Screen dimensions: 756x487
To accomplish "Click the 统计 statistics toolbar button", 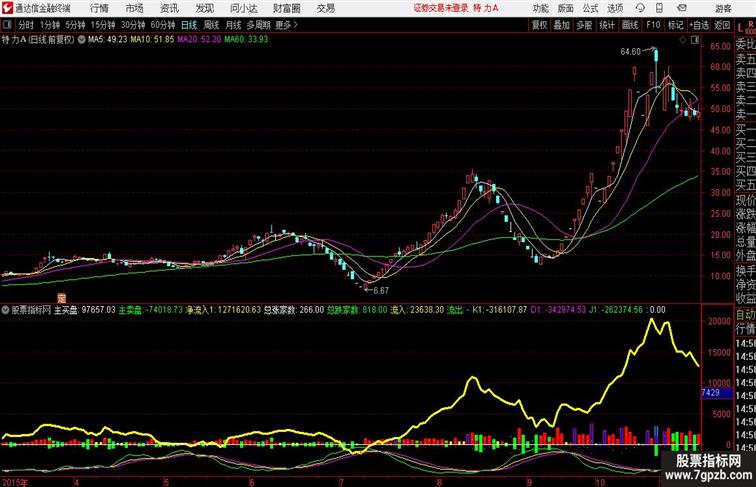I will (x=607, y=25).
